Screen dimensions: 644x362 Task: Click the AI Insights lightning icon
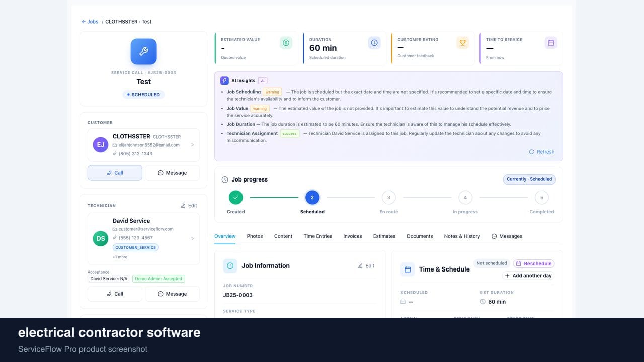coord(224,80)
